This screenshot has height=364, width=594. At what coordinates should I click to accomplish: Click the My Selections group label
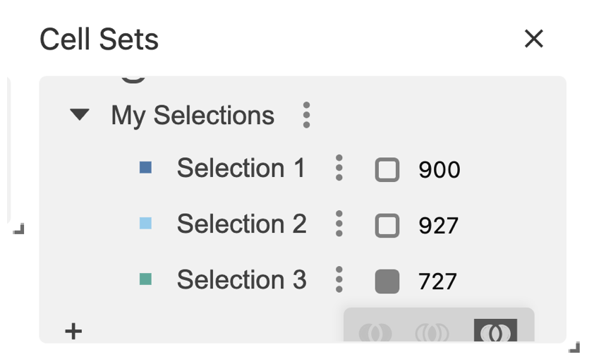pyautogui.click(x=193, y=115)
